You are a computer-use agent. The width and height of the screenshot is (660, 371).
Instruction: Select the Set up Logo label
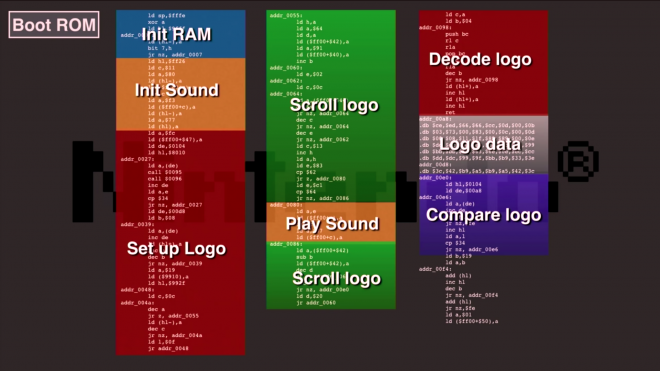[x=176, y=248]
